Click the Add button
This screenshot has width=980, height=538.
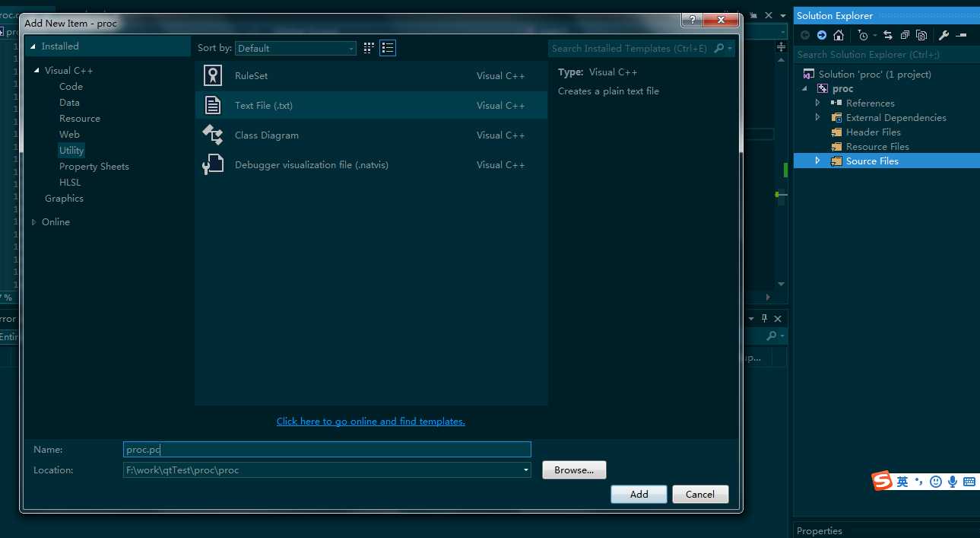639,494
